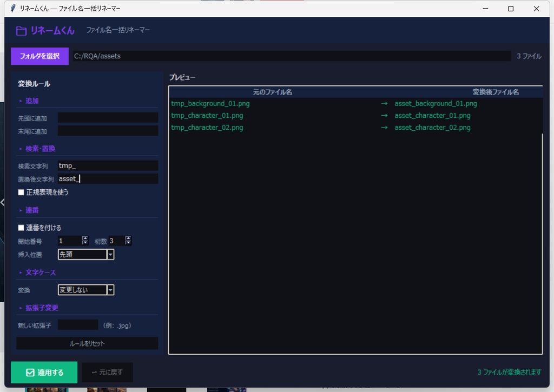Minimize the リネームくん window
The height and width of the screenshot is (392, 554).
click(x=485, y=9)
